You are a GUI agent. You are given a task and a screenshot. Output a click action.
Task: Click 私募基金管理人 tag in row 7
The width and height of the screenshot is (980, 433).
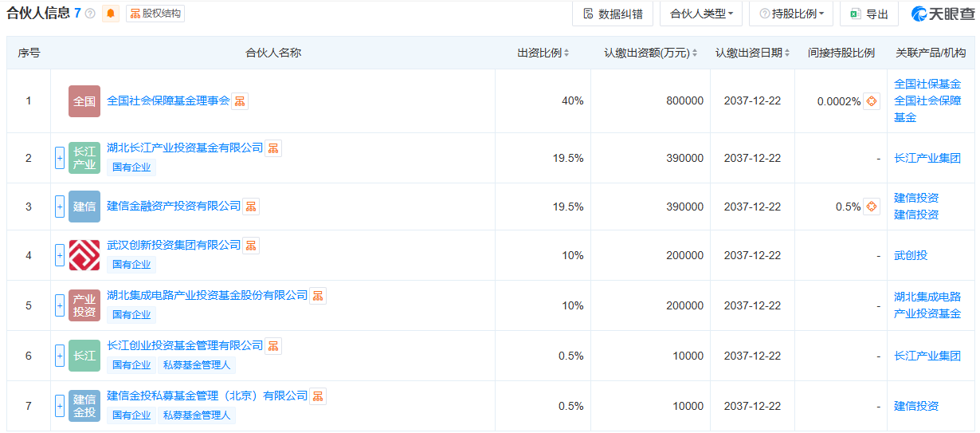pyautogui.click(x=197, y=415)
